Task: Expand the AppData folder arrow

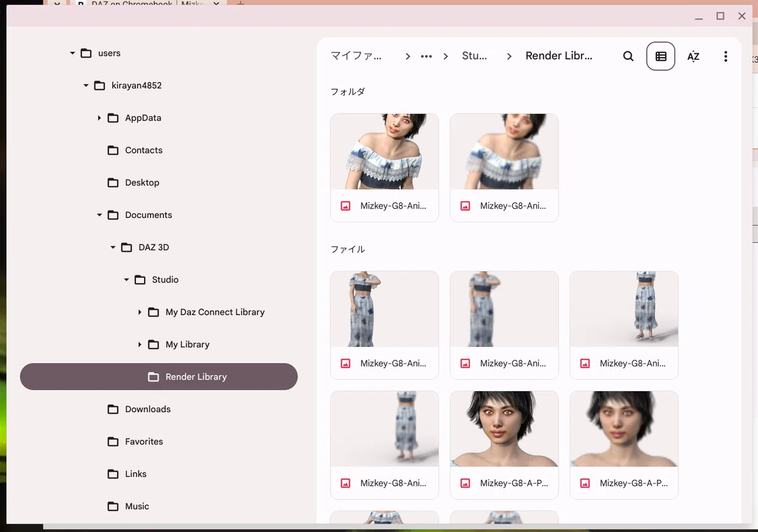Action: tap(99, 118)
